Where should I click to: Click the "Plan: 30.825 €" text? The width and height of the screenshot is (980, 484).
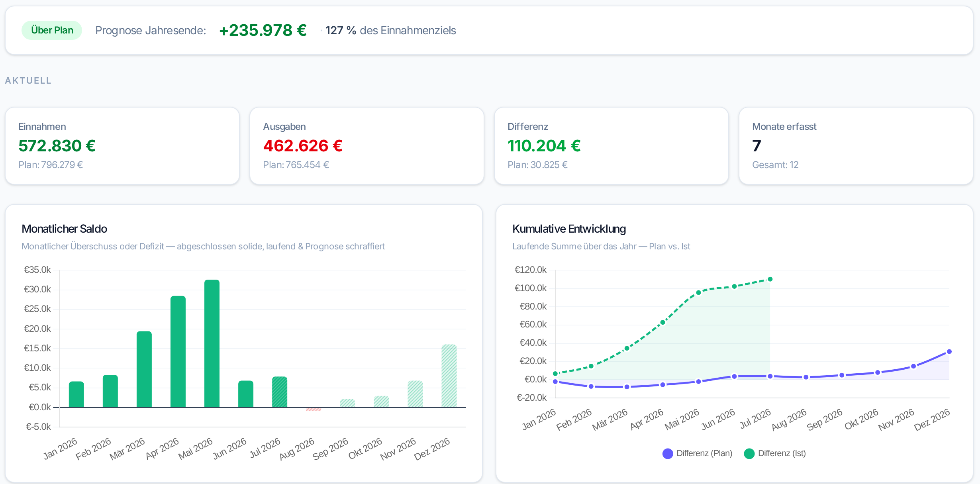coord(537,165)
